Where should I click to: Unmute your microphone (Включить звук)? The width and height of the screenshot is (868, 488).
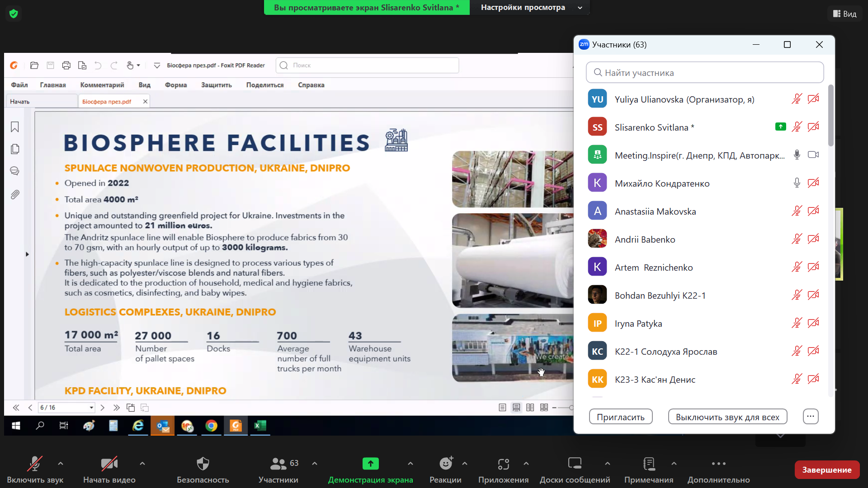click(35, 470)
